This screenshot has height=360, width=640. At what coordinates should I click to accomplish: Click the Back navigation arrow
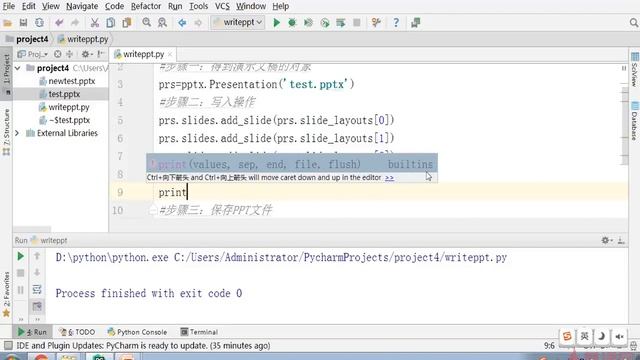(182, 23)
